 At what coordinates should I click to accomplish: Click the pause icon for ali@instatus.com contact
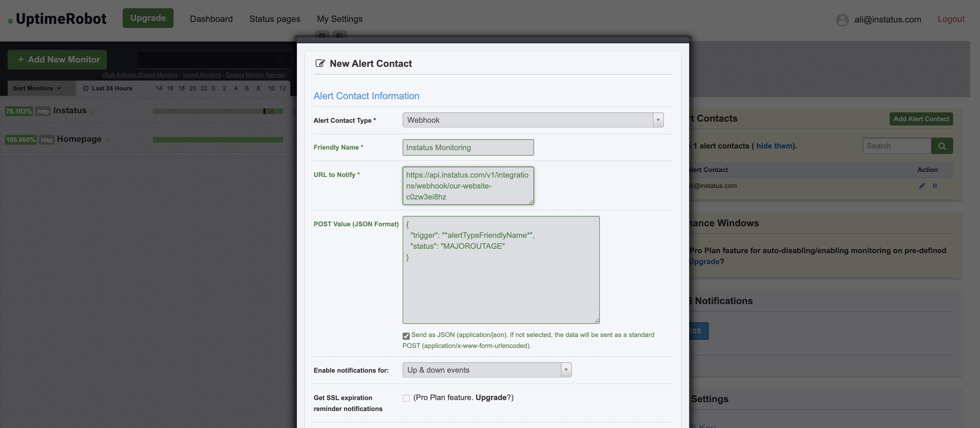coord(935,186)
